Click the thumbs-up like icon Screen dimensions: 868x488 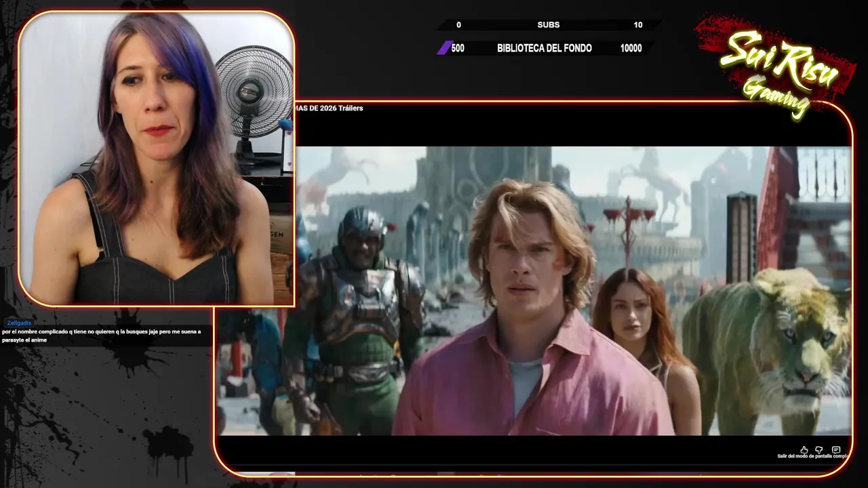click(804, 450)
